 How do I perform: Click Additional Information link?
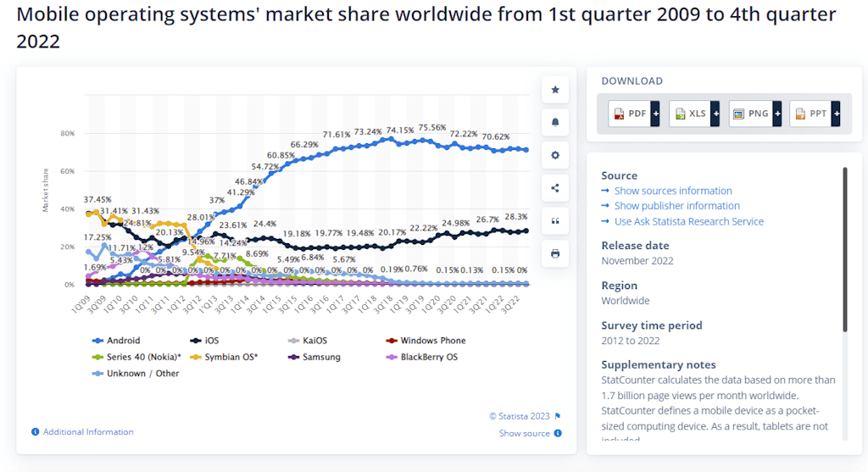[x=88, y=431]
